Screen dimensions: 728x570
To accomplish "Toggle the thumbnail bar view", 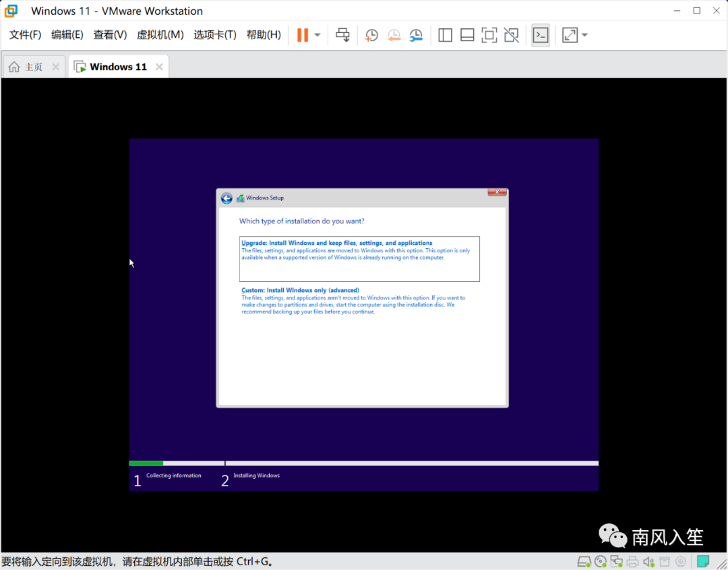I will coord(467,35).
